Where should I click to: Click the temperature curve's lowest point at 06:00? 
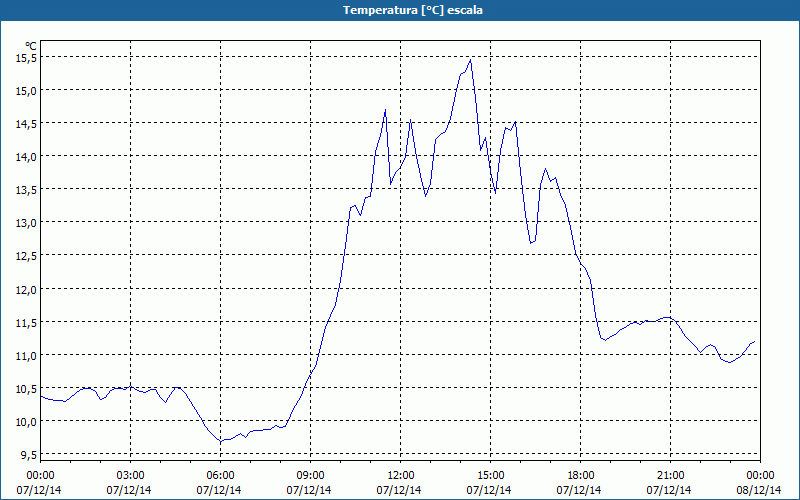click(x=220, y=441)
